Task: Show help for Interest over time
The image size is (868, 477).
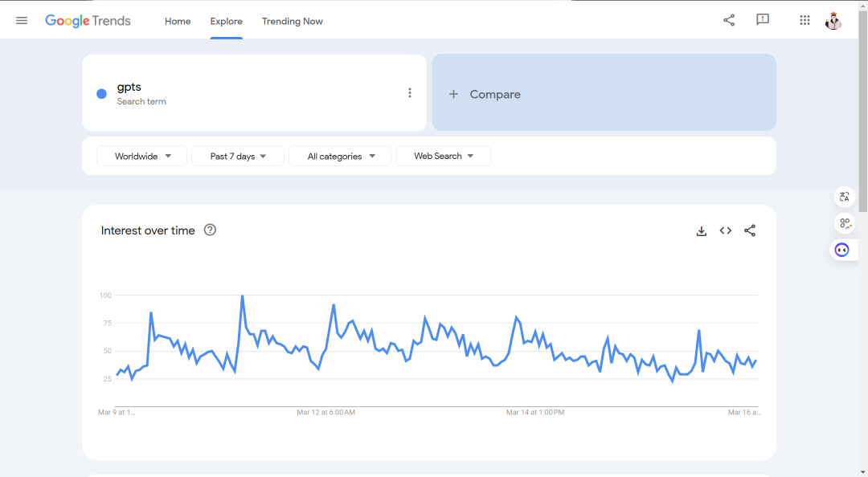Action: [x=210, y=230]
